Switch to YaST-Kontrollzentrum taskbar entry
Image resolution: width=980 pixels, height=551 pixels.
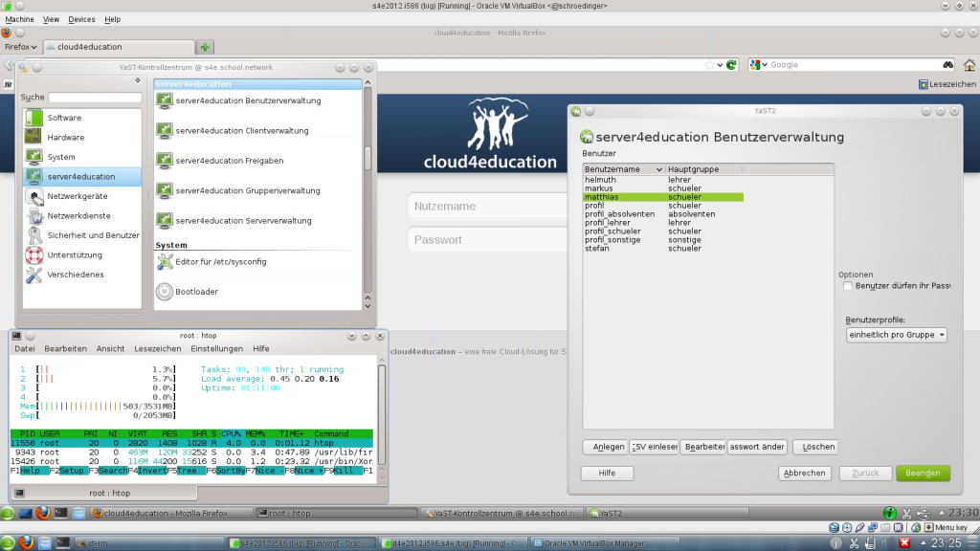(501, 513)
